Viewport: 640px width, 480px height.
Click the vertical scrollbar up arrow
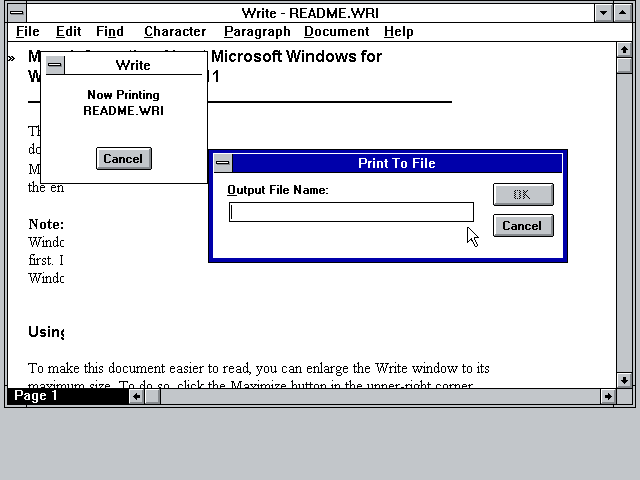click(624, 50)
